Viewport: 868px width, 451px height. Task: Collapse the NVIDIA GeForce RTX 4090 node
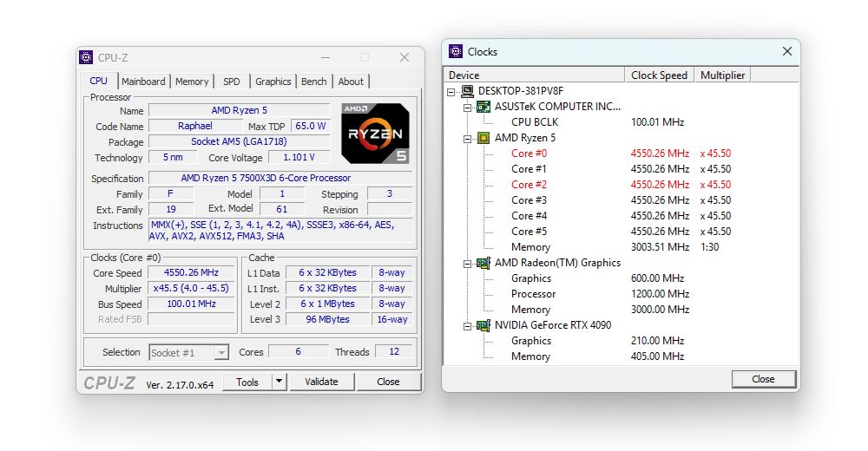467,326
